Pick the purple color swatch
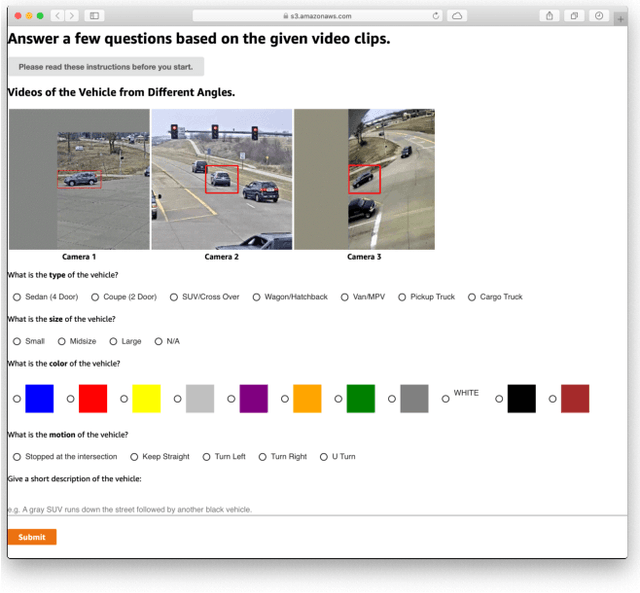 click(253, 398)
